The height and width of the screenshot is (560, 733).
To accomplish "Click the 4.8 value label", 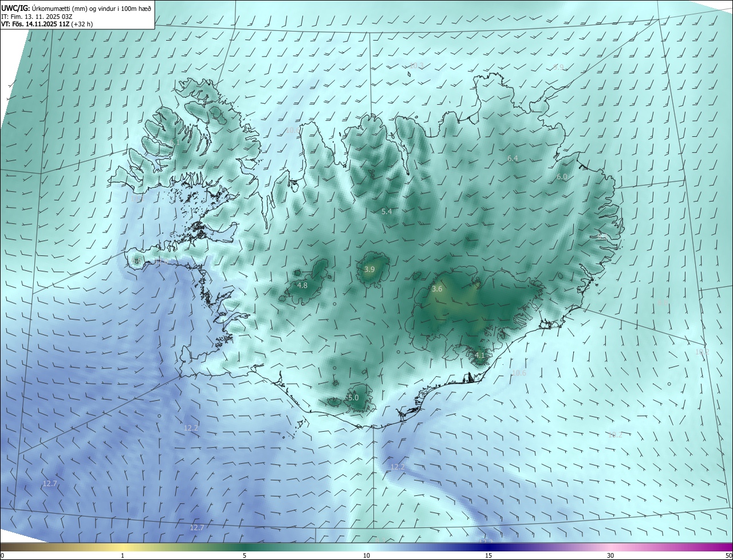I will click(302, 285).
